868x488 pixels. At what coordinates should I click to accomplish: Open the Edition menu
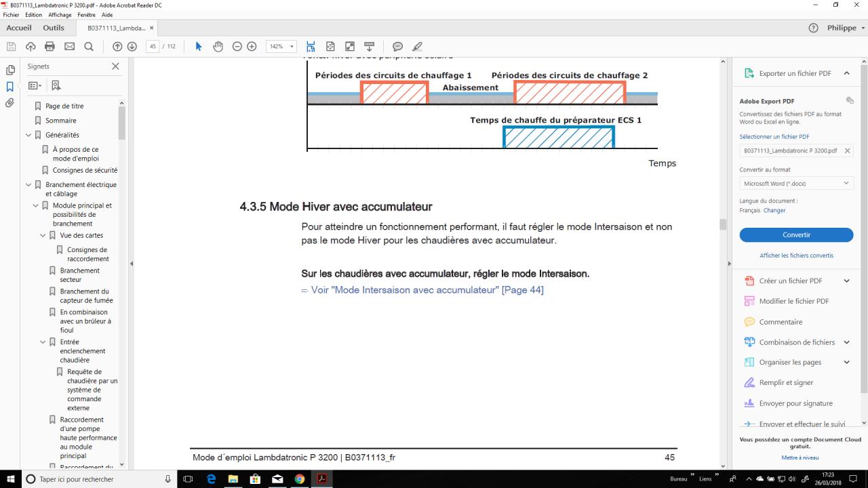34,15
